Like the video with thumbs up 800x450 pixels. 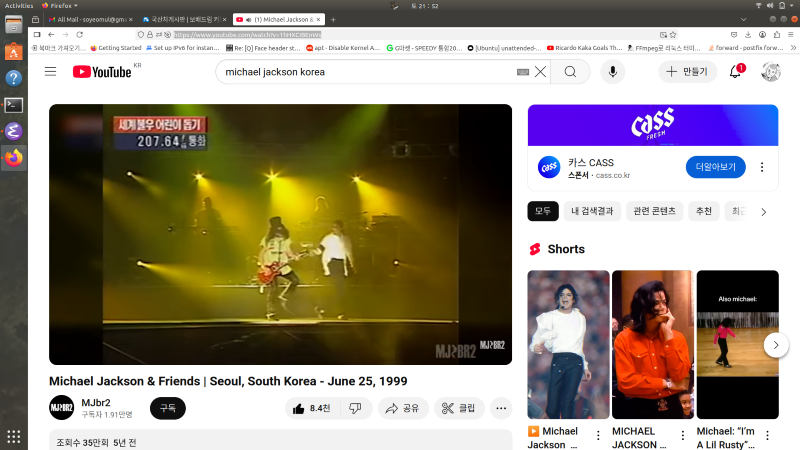[311, 408]
